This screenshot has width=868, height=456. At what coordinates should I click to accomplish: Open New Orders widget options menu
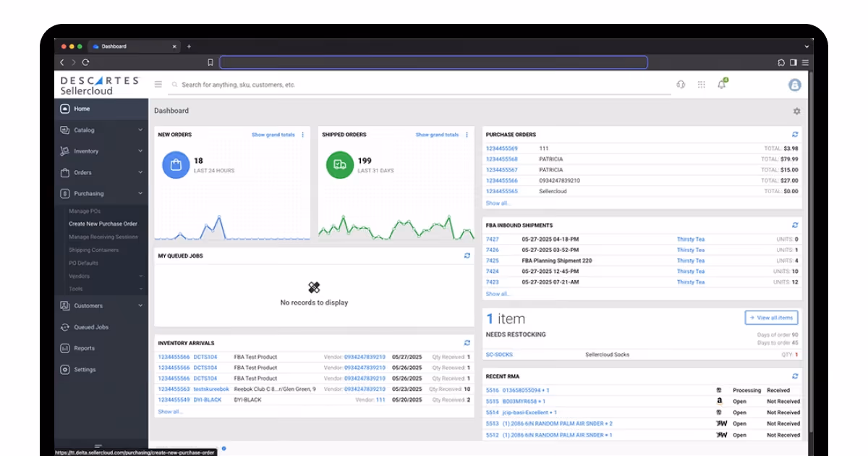tap(302, 135)
